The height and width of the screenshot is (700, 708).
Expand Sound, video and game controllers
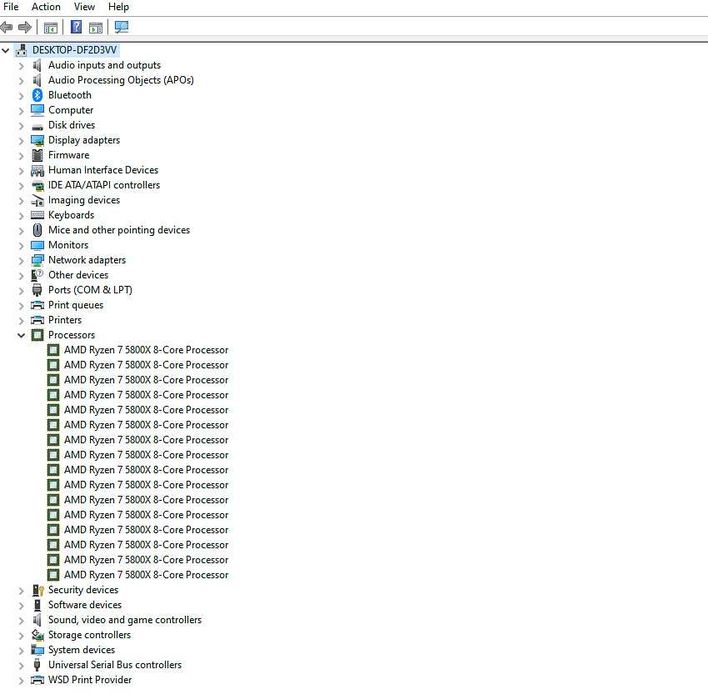click(21, 621)
